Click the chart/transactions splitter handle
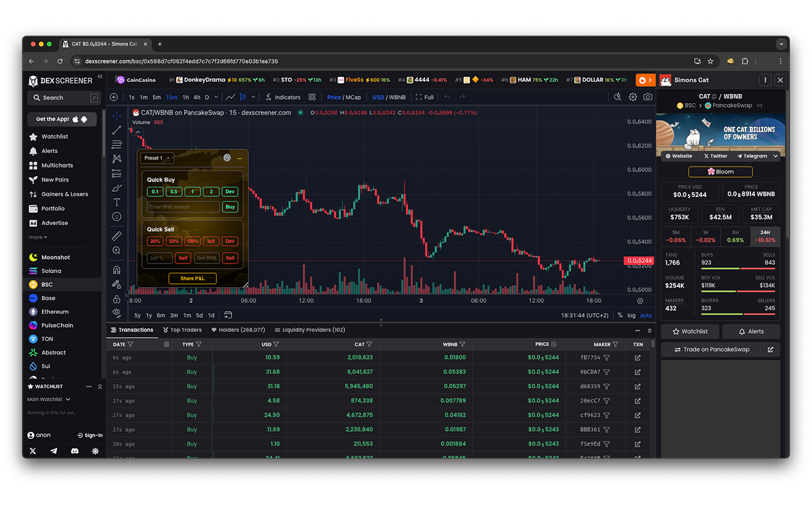Viewport: 812px width, 508px height. pos(381,323)
